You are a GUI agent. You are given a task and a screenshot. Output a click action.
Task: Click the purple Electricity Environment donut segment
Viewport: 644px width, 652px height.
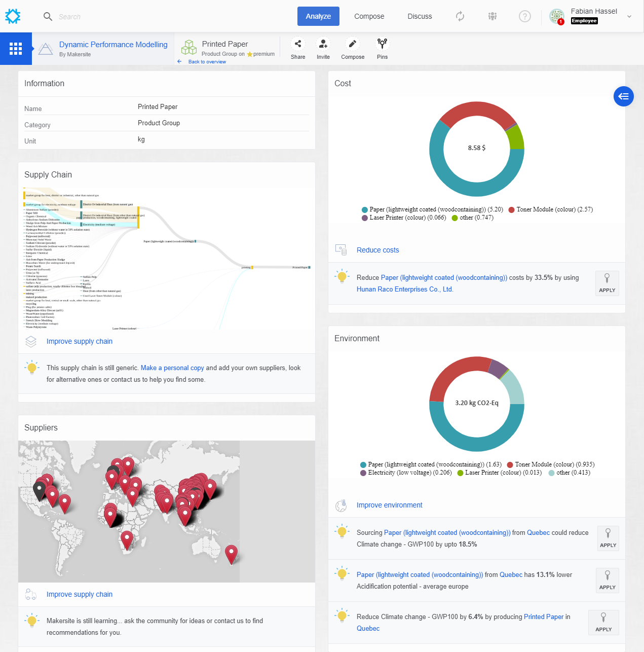coord(498,369)
